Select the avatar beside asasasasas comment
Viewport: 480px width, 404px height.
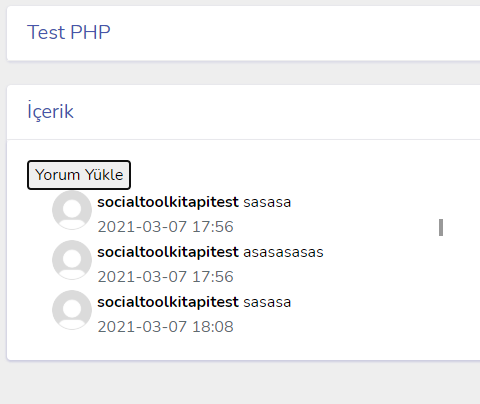pyautogui.click(x=72, y=260)
